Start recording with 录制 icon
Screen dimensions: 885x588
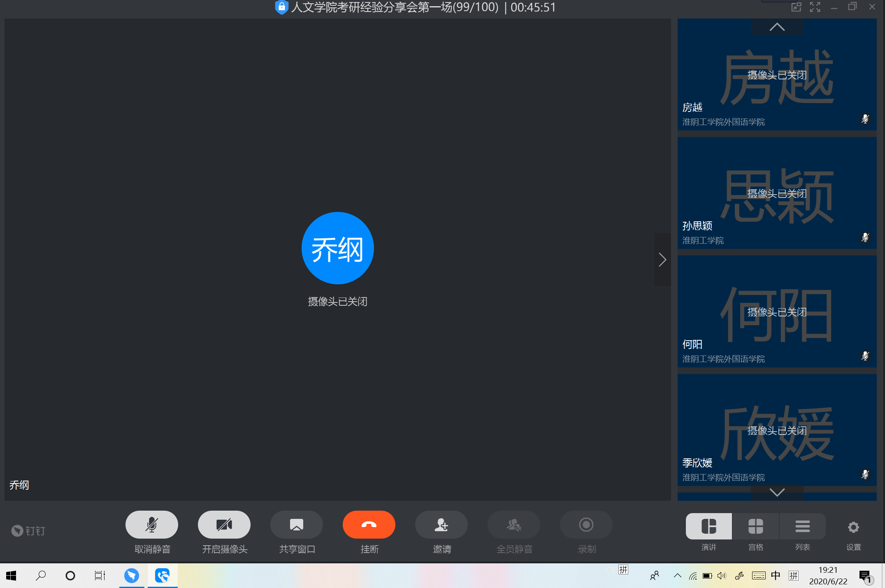tap(586, 525)
